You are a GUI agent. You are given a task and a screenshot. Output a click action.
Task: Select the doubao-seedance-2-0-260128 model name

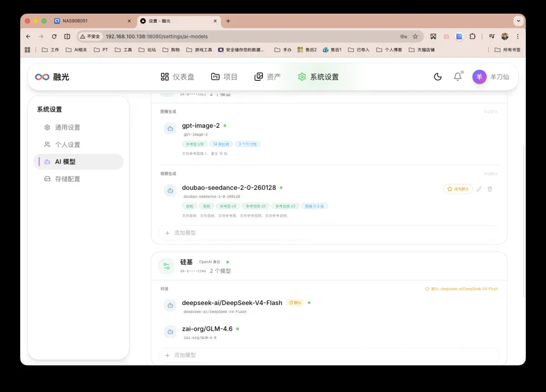point(229,187)
